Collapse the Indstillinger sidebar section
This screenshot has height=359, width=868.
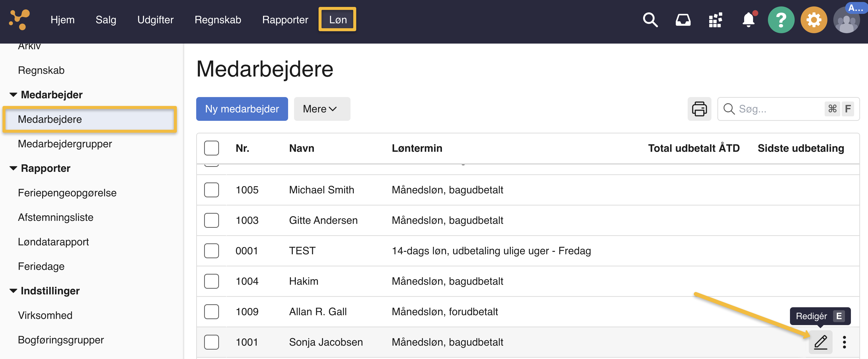tap(13, 291)
